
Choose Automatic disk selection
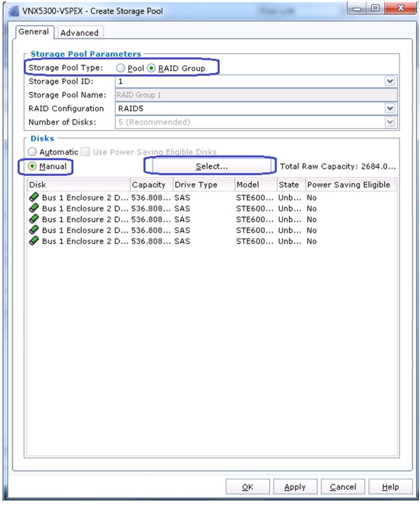(x=32, y=152)
